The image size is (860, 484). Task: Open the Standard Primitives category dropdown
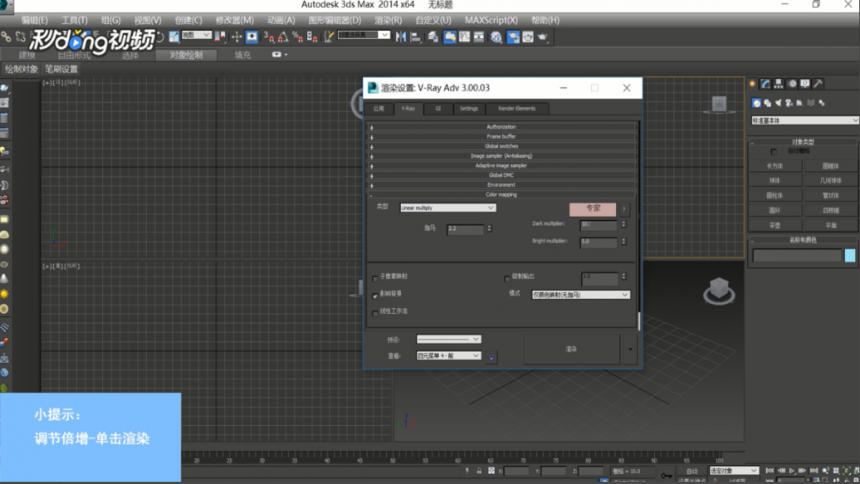tap(804, 120)
